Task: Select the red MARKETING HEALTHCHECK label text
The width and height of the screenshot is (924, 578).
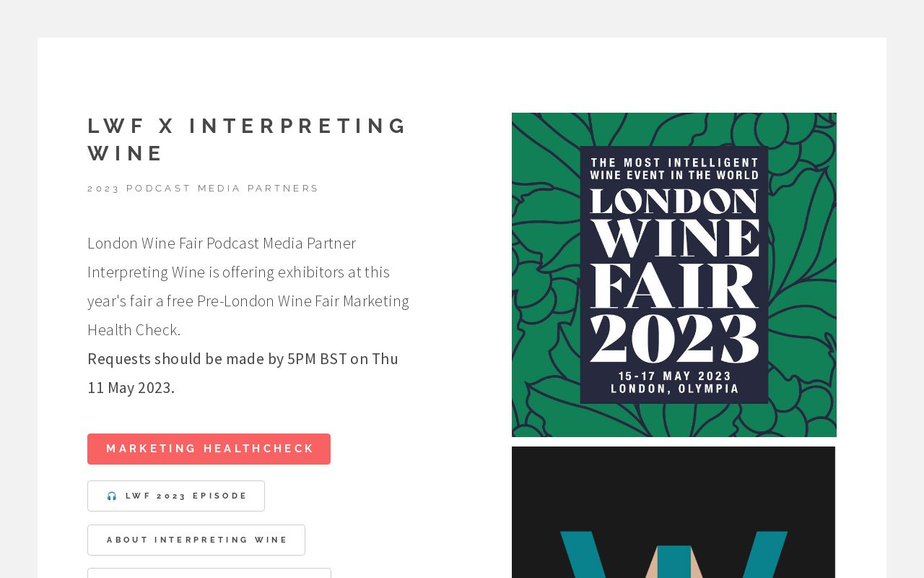Action: point(209,449)
